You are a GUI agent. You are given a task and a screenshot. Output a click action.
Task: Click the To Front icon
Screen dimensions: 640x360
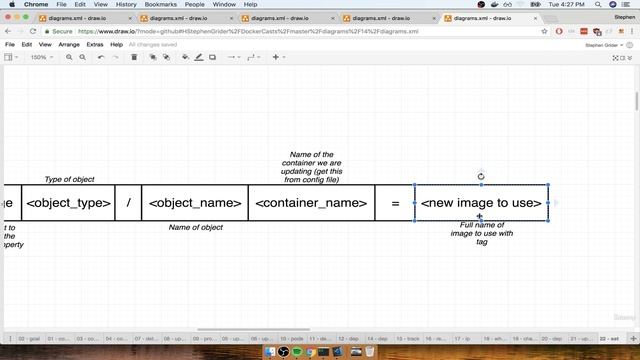[x=153, y=58]
